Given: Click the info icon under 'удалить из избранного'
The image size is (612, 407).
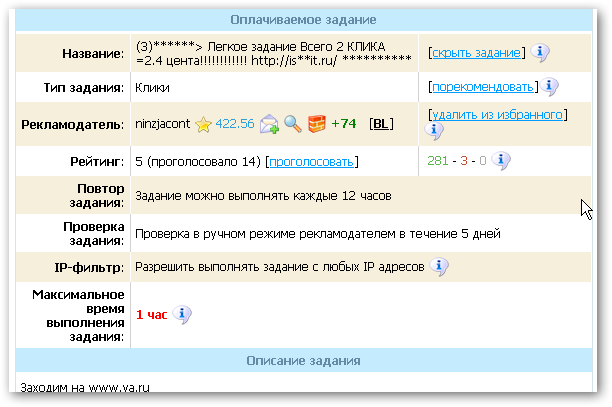Looking at the screenshot, I should click(x=436, y=131).
